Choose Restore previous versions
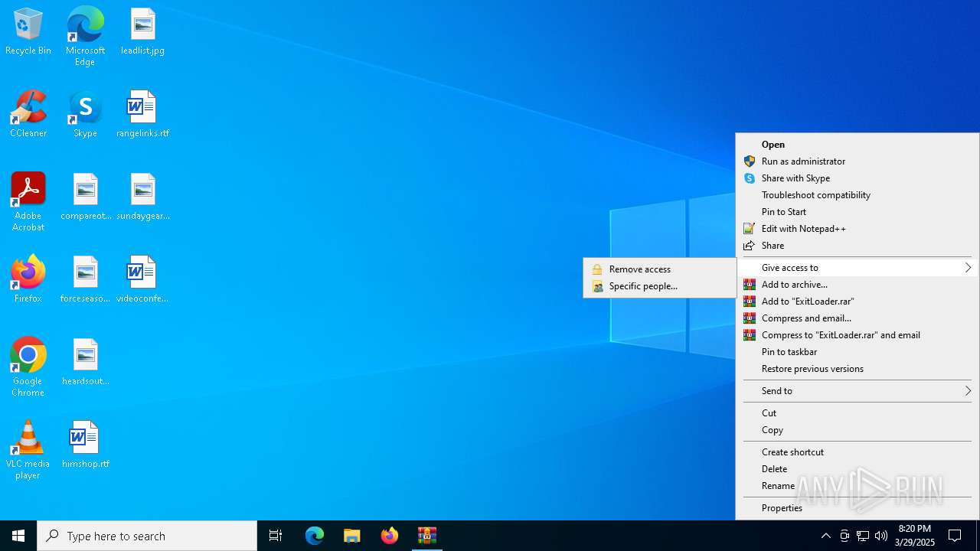 (x=857, y=369)
